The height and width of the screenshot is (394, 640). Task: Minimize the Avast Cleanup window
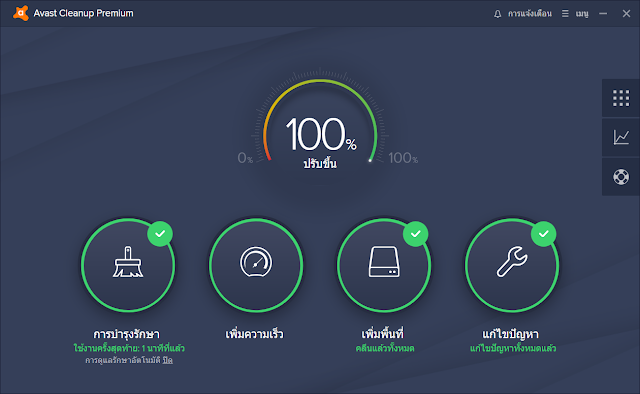[x=603, y=14]
